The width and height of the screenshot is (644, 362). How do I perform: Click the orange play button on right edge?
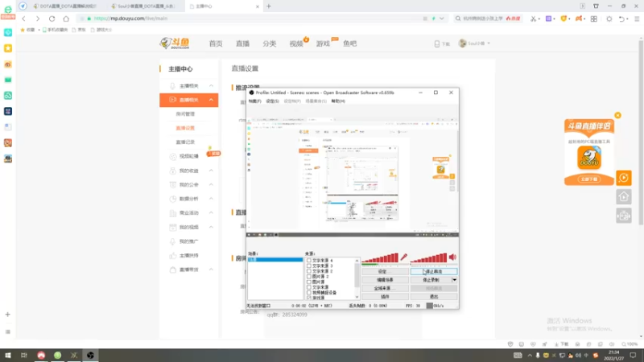tap(623, 178)
